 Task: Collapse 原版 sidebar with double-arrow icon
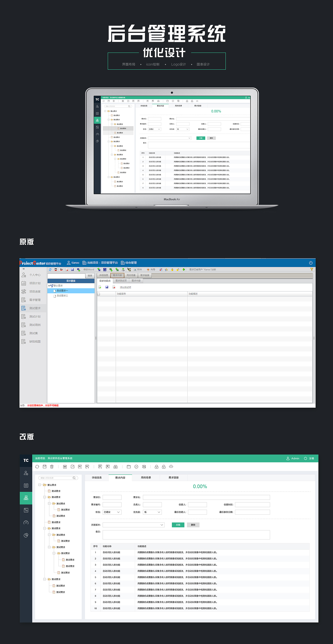[x=23, y=269]
